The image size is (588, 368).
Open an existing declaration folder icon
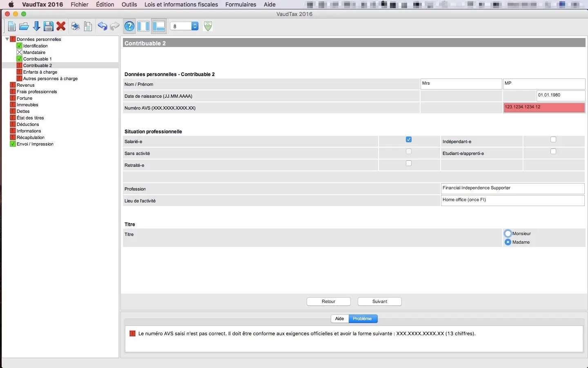click(x=24, y=27)
